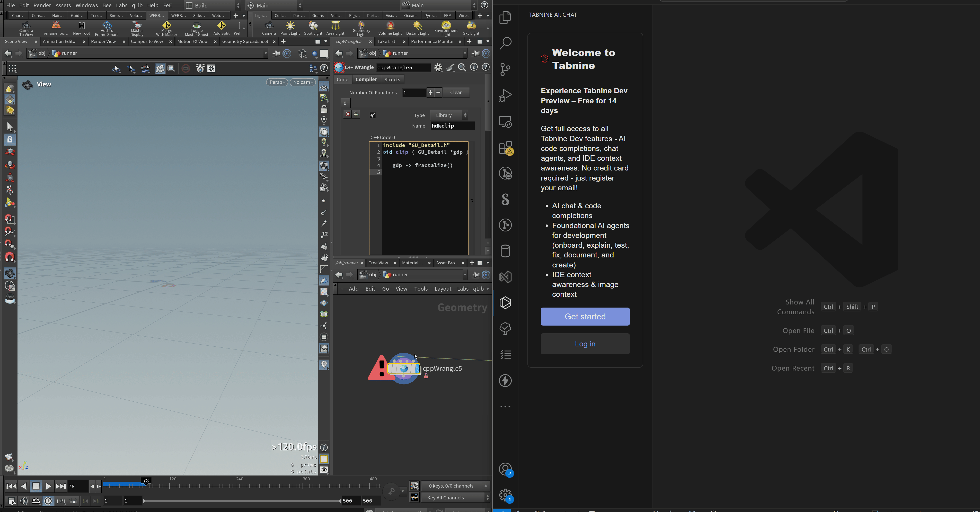
Task: Click the minus button to remove function
Action: coord(438,92)
